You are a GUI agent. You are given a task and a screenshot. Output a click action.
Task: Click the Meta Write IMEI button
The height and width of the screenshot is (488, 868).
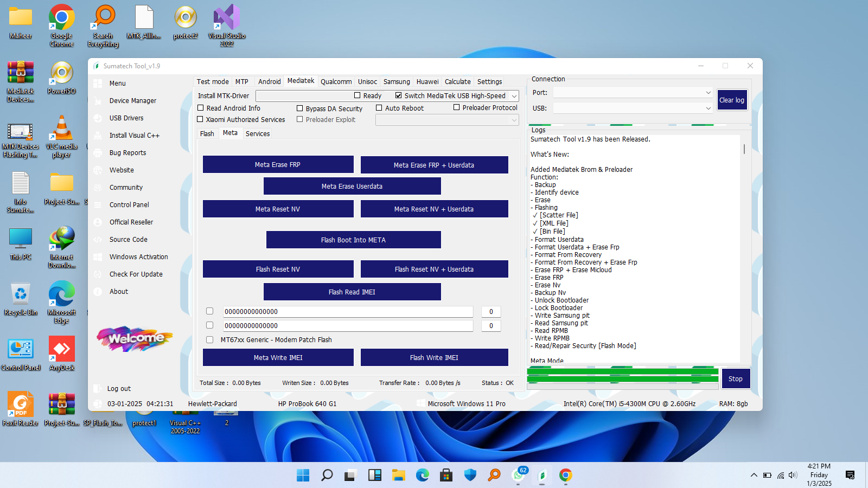[278, 357]
